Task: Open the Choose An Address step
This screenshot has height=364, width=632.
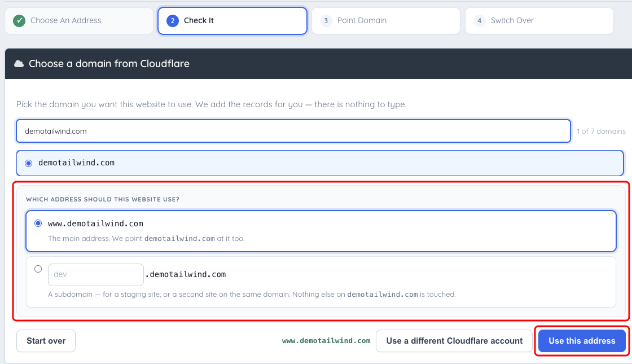Action: (x=79, y=20)
